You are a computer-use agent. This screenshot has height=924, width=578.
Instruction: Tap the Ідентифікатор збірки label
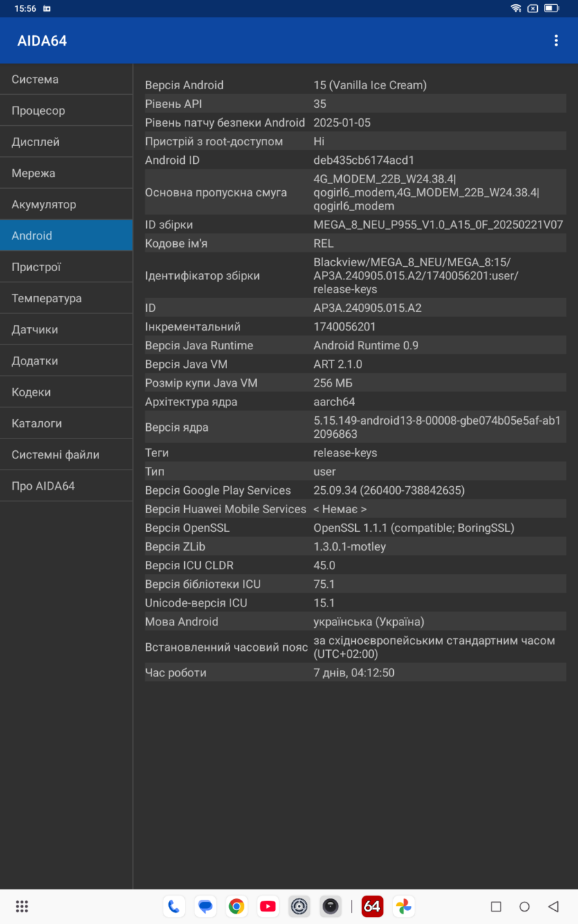(x=203, y=276)
